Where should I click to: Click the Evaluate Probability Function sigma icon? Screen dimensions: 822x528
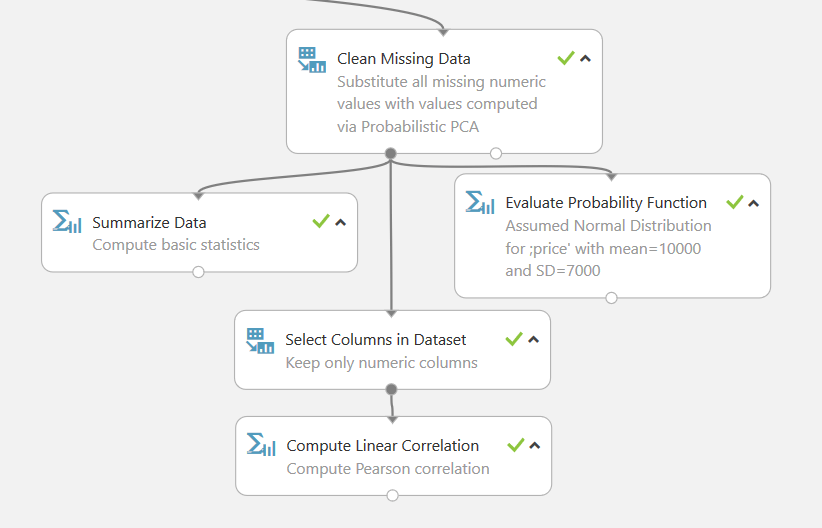click(x=480, y=202)
